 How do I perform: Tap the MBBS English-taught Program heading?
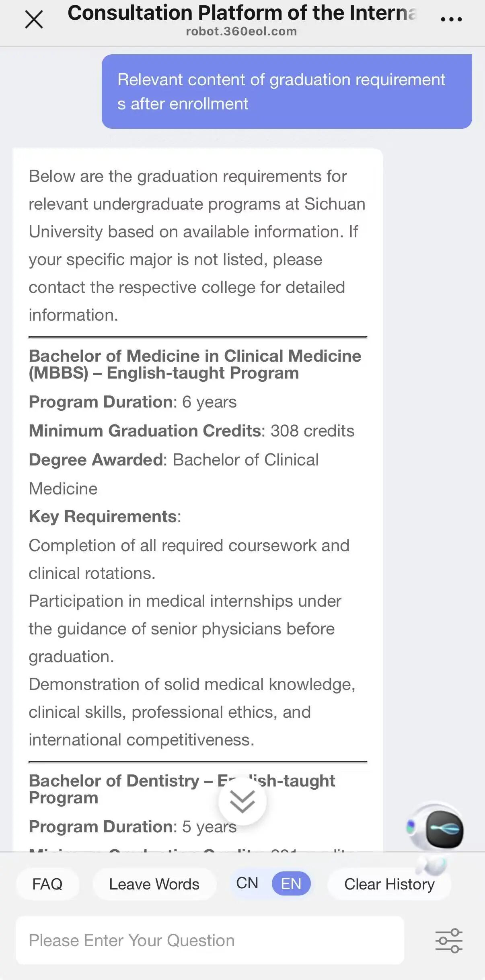coord(195,364)
